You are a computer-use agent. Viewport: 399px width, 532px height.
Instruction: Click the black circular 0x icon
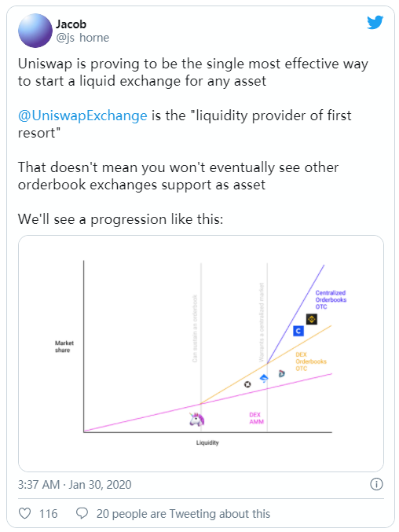[247, 384]
